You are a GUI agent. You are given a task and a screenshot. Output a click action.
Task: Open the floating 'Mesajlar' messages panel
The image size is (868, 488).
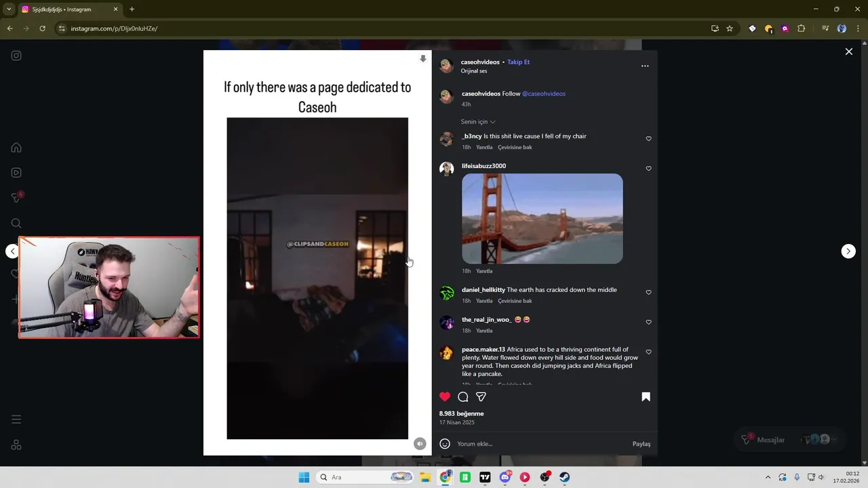(x=789, y=439)
